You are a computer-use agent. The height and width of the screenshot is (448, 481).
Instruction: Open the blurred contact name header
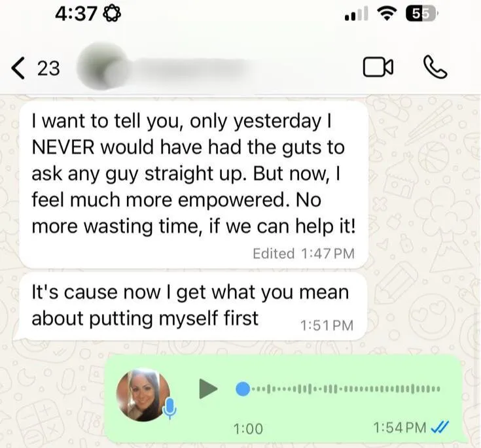190,67
